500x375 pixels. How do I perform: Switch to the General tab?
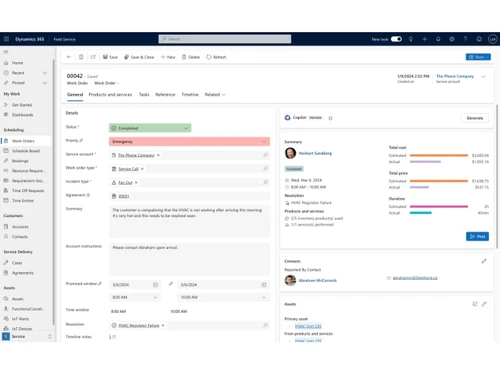[75, 95]
